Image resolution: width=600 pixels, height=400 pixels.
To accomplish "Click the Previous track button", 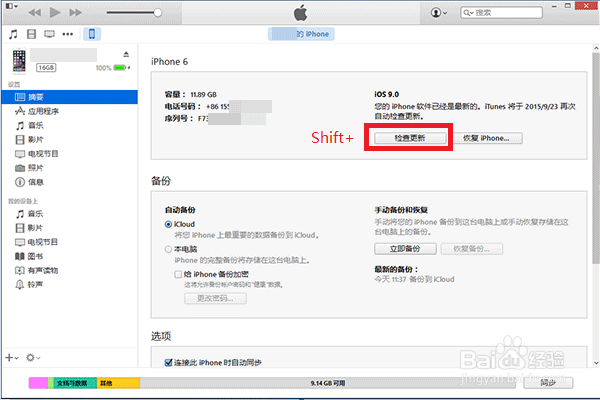I will pos(34,13).
